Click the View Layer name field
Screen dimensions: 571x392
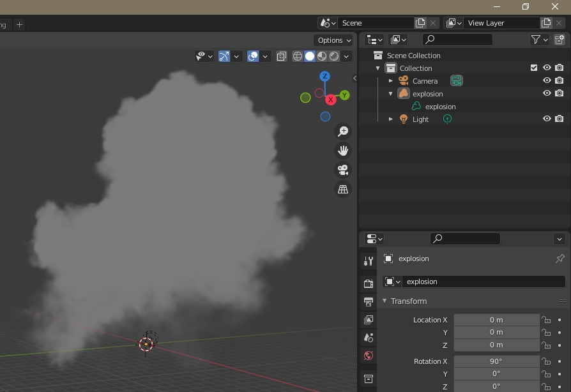click(x=501, y=23)
